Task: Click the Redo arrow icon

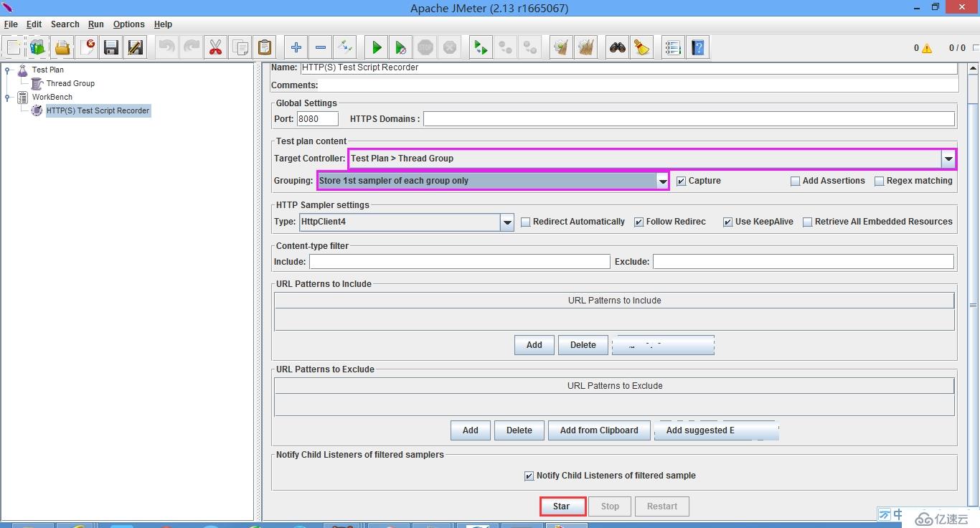Action: (x=192, y=48)
